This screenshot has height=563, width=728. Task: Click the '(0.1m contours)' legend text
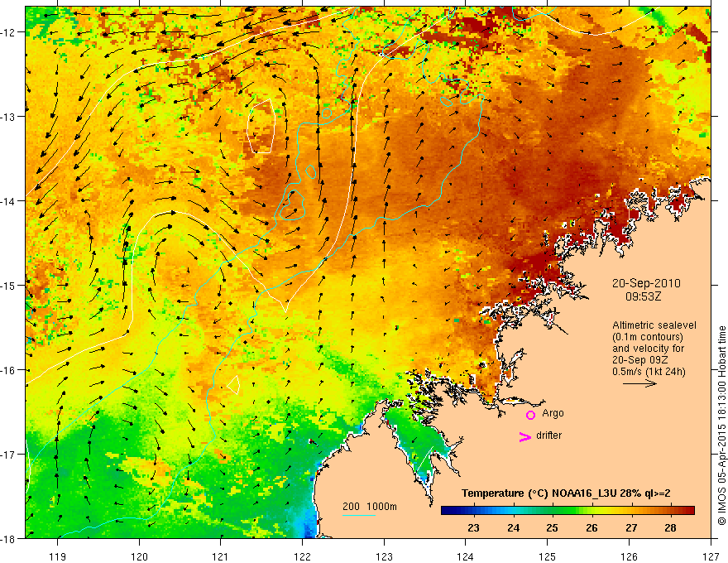pos(648,337)
